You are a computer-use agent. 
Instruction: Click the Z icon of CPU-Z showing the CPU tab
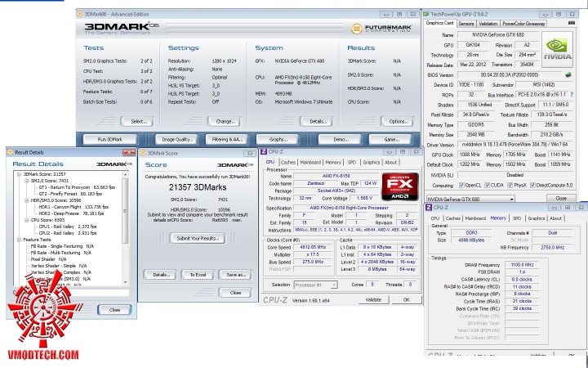pyautogui.click(x=264, y=152)
